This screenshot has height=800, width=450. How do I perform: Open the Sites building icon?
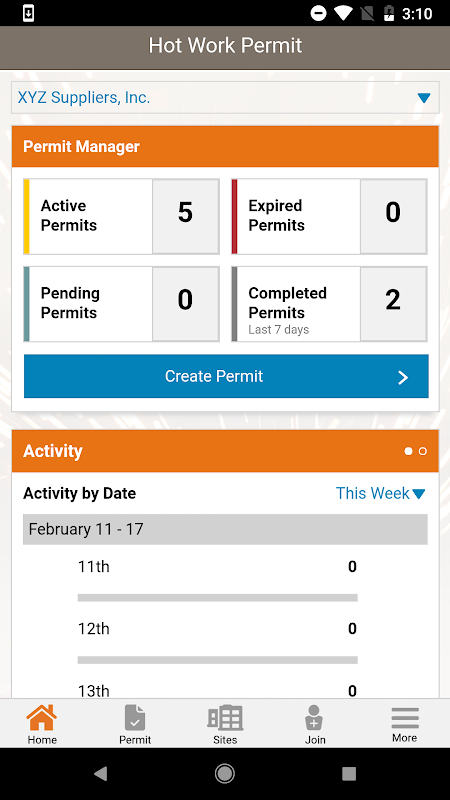225,717
